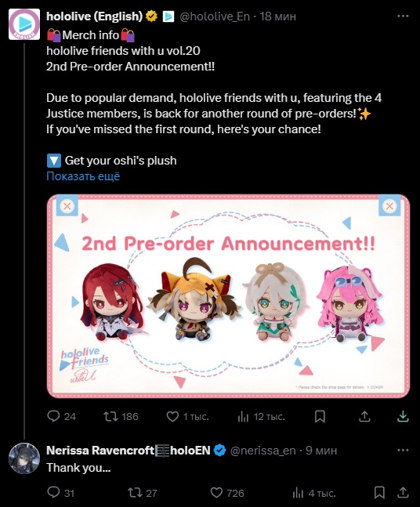Repost the hololive merch tweet
The width and height of the screenshot is (420, 507).
(x=110, y=416)
